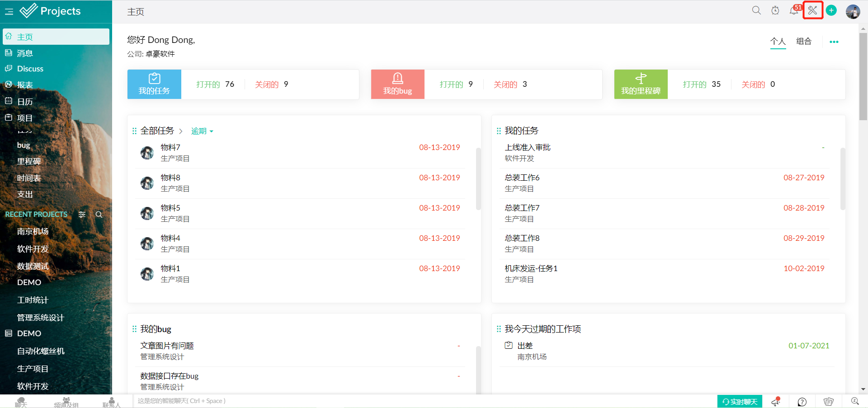Open notifications bell with 51 badge
The width and height of the screenshot is (868, 408).
tap(793, 10)
